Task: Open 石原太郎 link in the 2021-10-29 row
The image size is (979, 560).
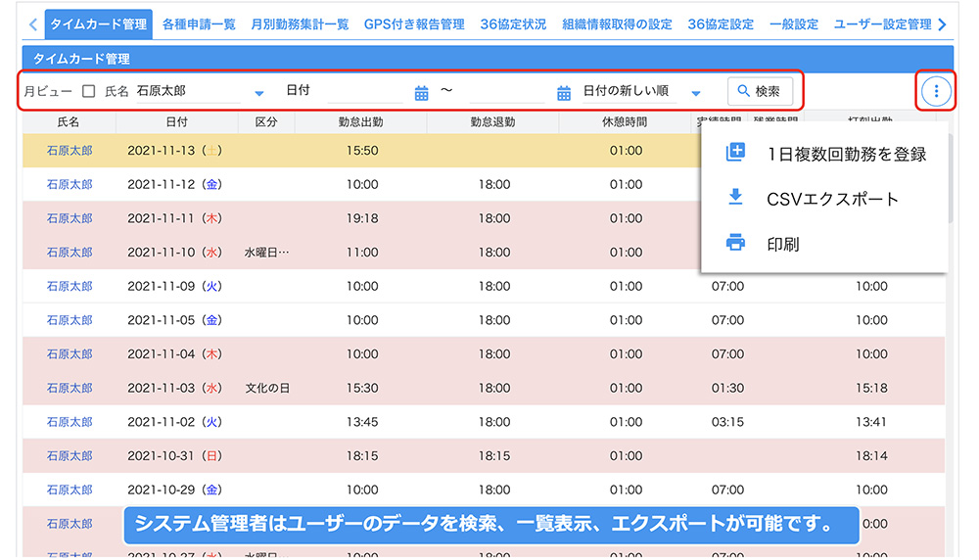Action: click(70, 490)
